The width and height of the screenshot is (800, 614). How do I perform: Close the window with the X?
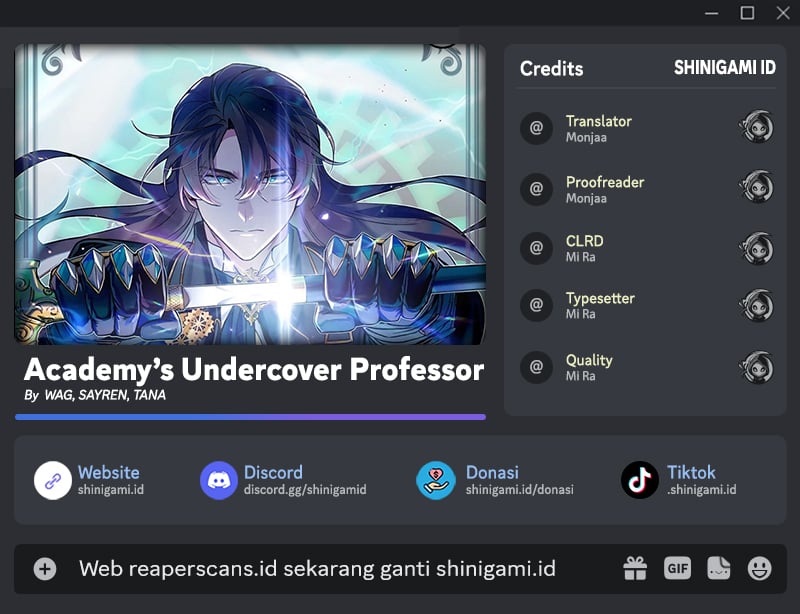[783, 13]
